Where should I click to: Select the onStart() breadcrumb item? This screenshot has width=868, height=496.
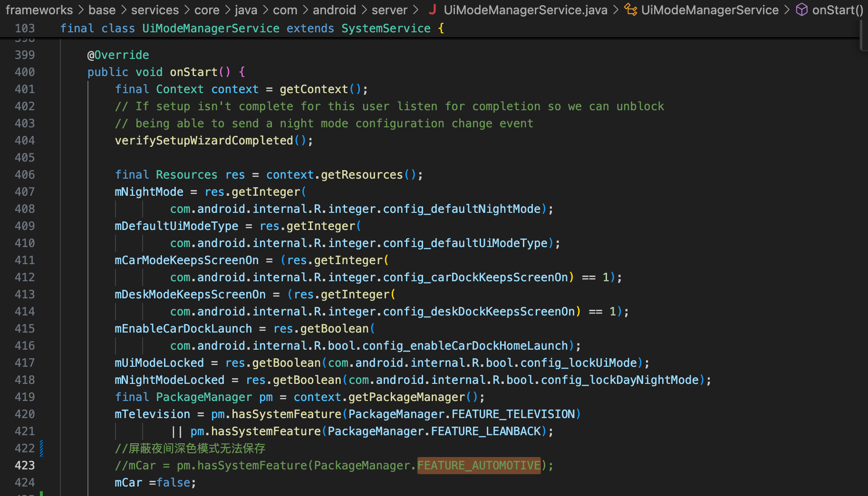pyautogui.click(x=838, y=10)
